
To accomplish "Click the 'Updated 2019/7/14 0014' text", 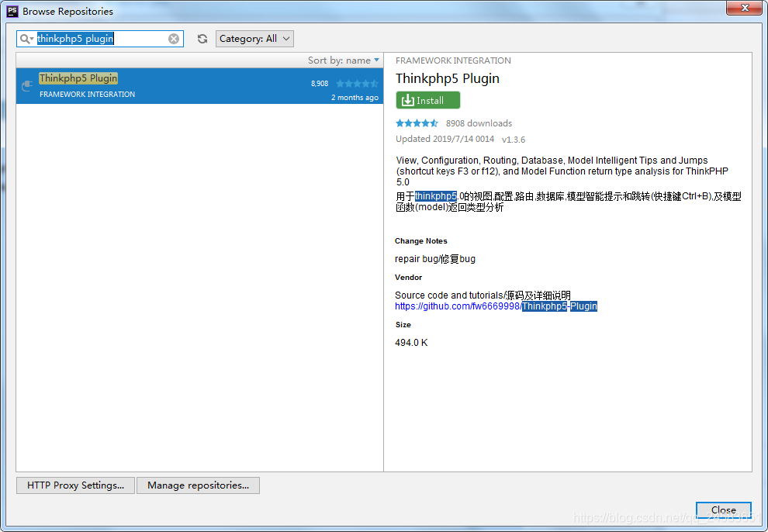I will (445, 139).
